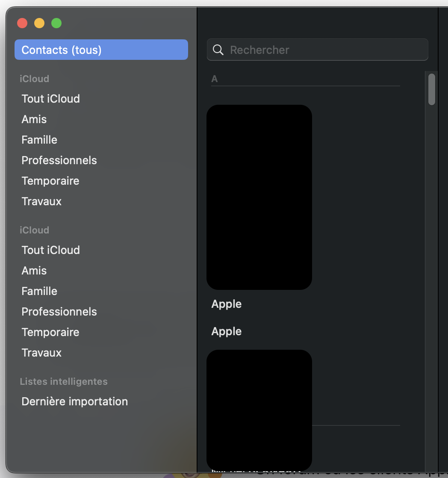The width and height of the screenshot is (448, 478).
Task: Select Travaux under the second iCloud account
Action: (x=42, y=353)
